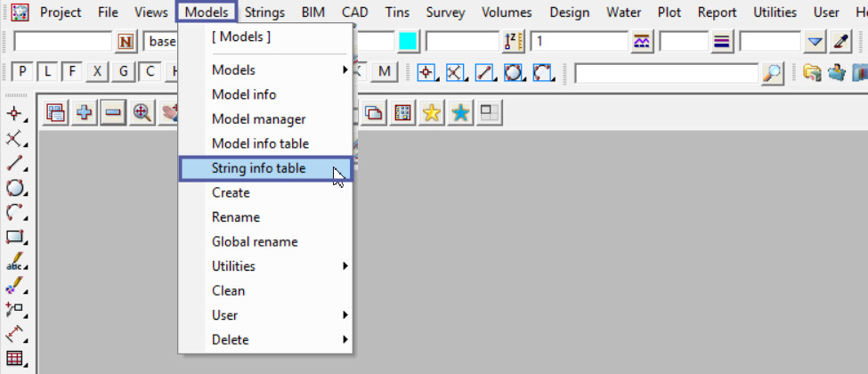Open the blue triangle dropdown arrow
Viewport: 868px width, 374px height.
(x=815, y=42)
